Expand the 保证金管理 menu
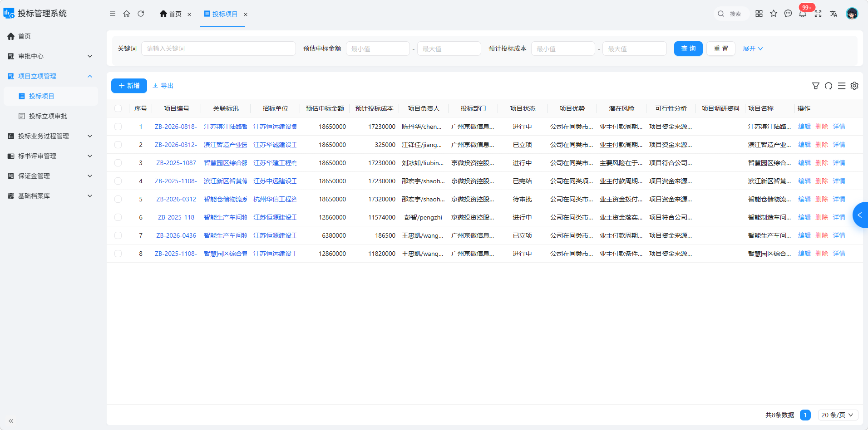 pyautogui.click(x=50, y=176)
